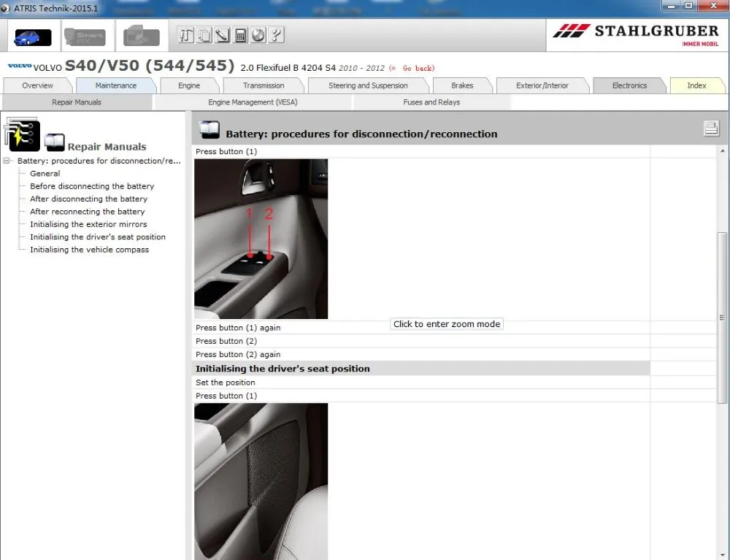Screen dimensions: 730x560
Task: Zoom the door panel speaker image
Action: point(261,481)
